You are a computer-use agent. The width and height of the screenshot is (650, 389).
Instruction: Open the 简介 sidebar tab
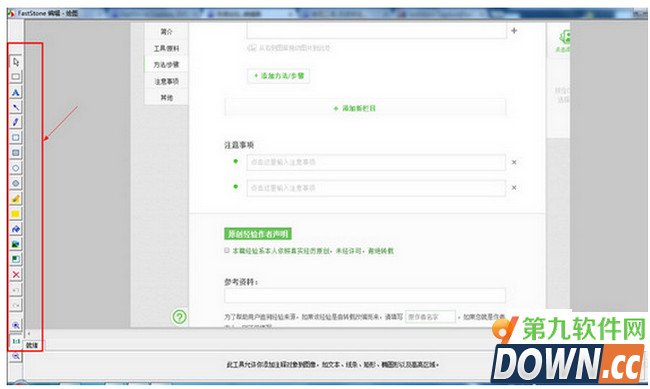point(166,32)
